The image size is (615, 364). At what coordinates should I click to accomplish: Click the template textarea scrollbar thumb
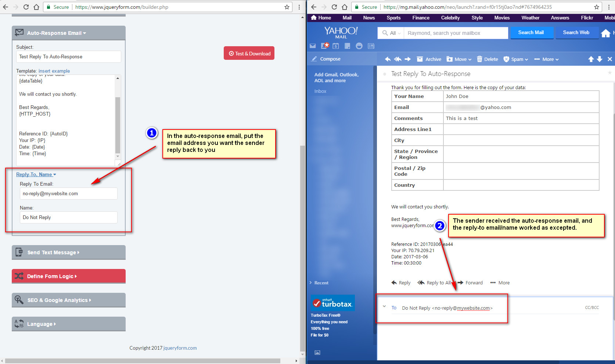click(118, 125)
